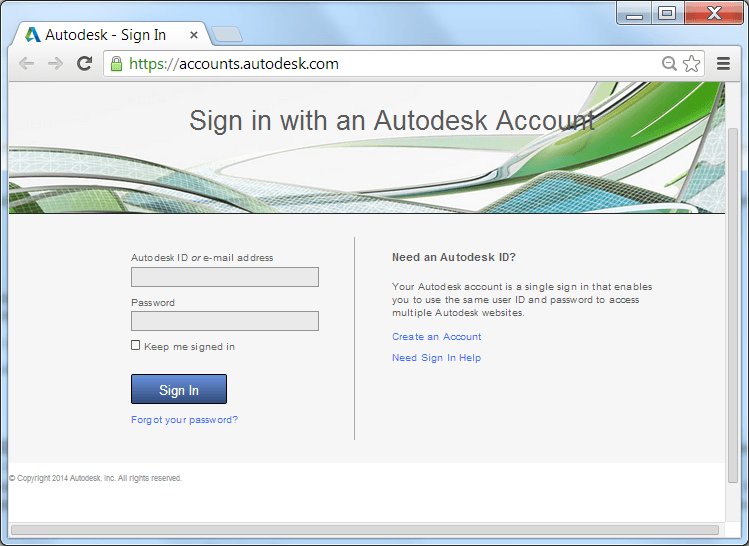The width and height of the screenshot is (749, 546).
Task: Click the vertical page scrollbar
Action: tap(732, 306)
